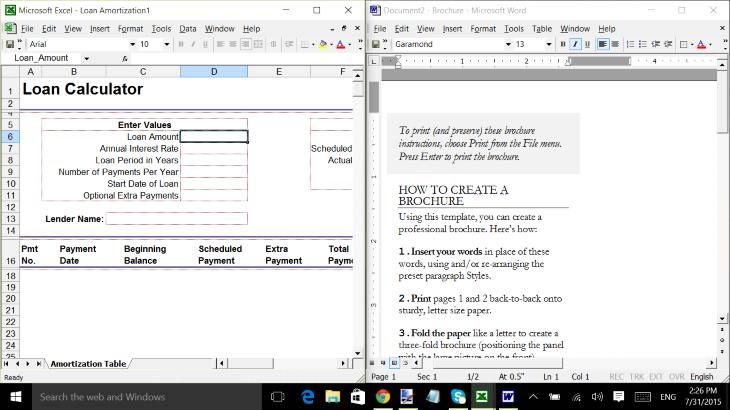The width and height of the screenshot is (730, 410).
Task: Click Word horizontal scrollbar right arrow
Action: coord(712,363)
